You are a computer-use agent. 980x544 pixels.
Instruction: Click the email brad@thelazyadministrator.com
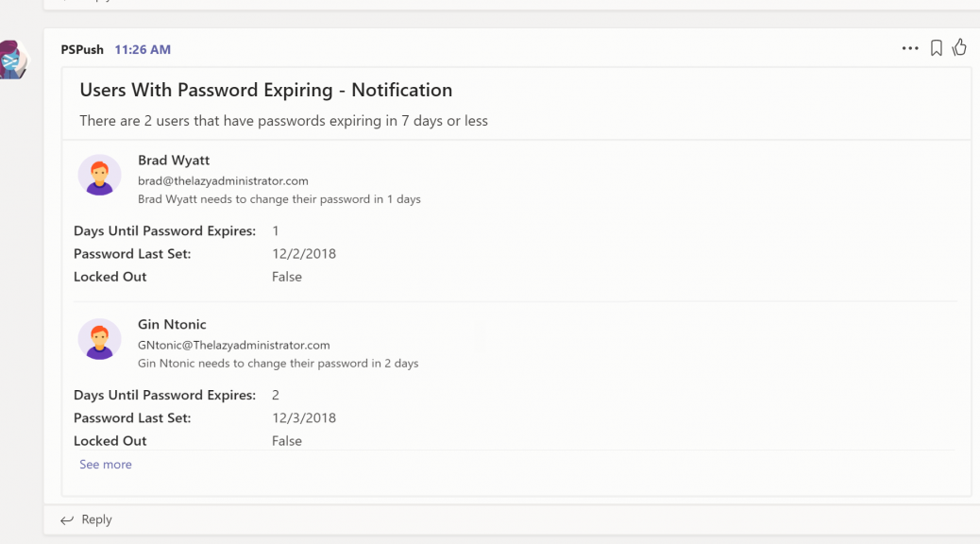223,180
